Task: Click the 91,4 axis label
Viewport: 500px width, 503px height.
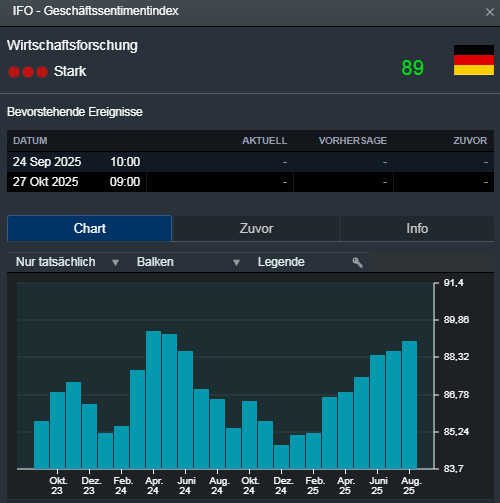Action: pyautogui.click(x=453, y=283)
